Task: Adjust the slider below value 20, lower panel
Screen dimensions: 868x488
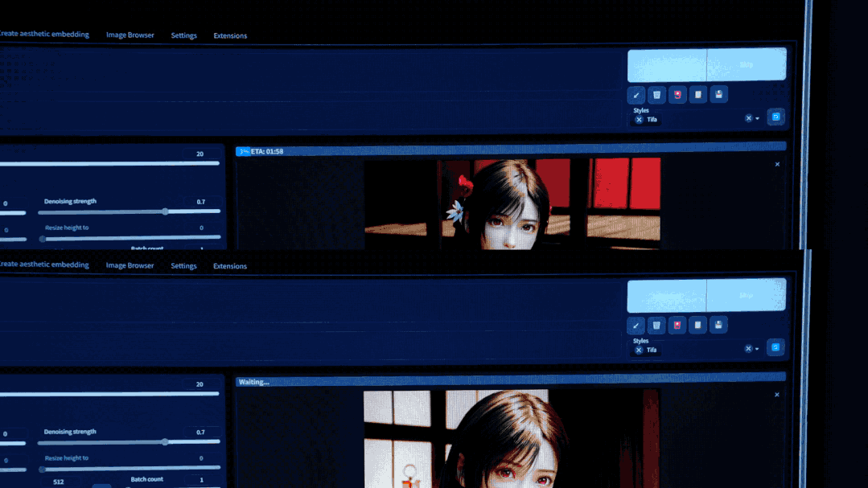Action: tap(109, 394)
